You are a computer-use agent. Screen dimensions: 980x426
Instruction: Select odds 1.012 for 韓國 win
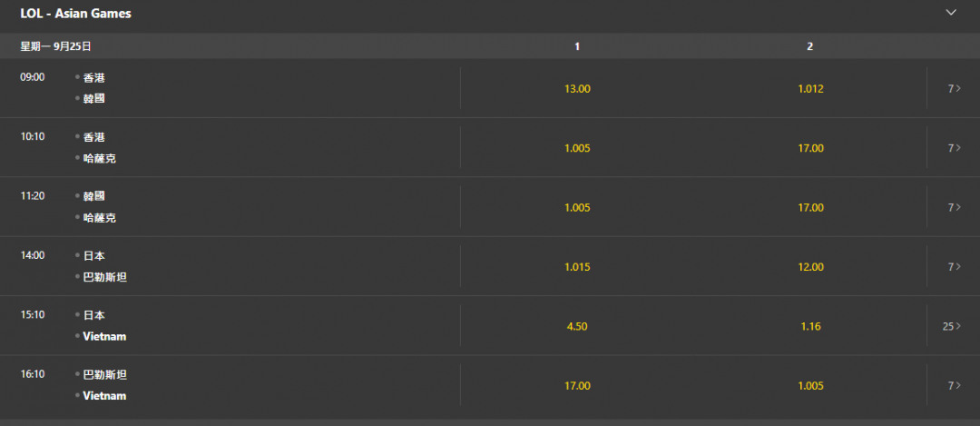pos(810,88)
